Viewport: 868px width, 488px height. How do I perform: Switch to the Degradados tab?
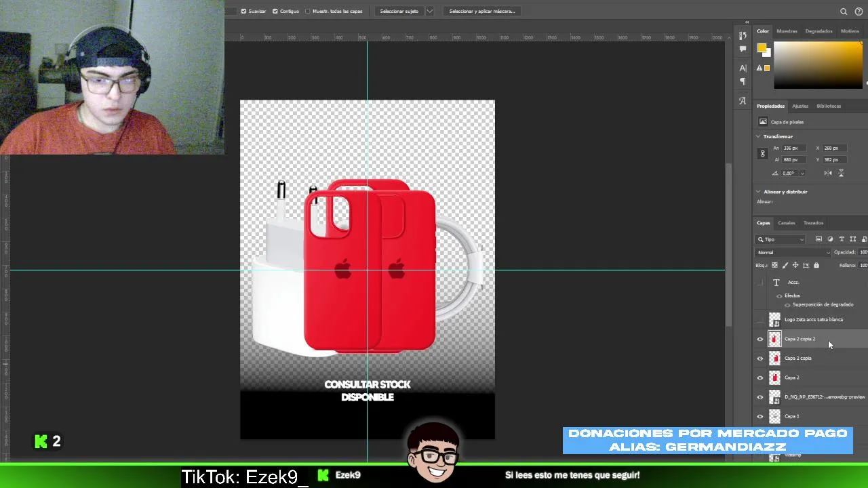click(818, 31)
